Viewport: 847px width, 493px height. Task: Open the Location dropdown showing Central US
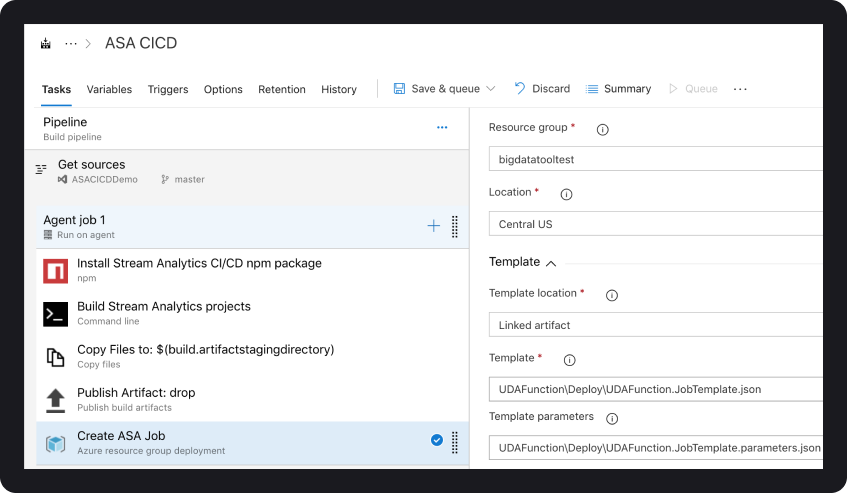click(x=655, y=224)
